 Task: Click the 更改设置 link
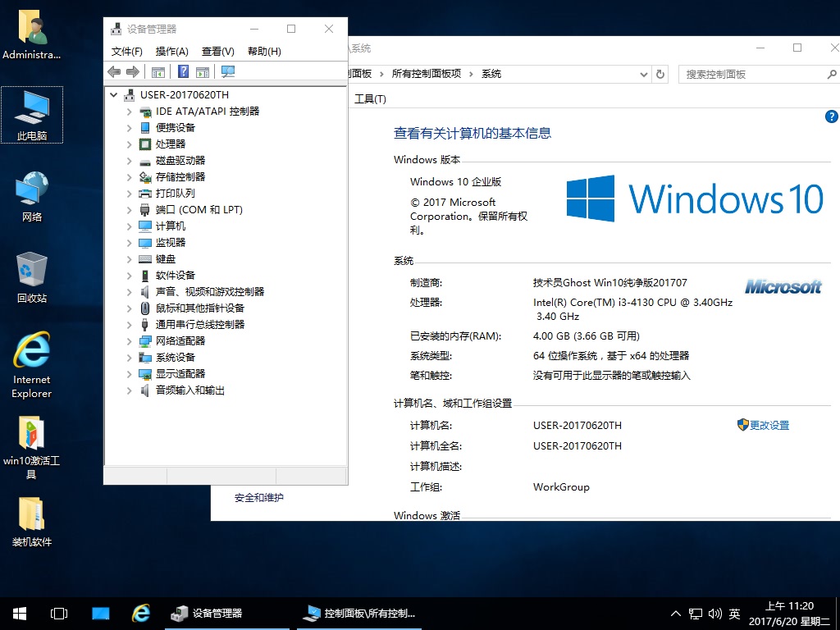click(769, 425)
